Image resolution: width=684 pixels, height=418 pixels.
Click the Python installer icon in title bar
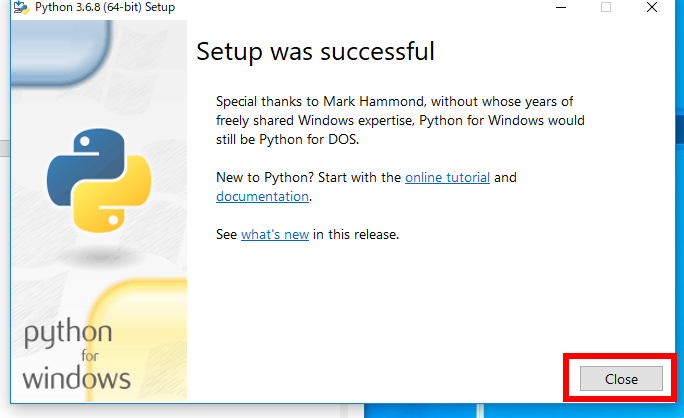click(x=21, y=7)
